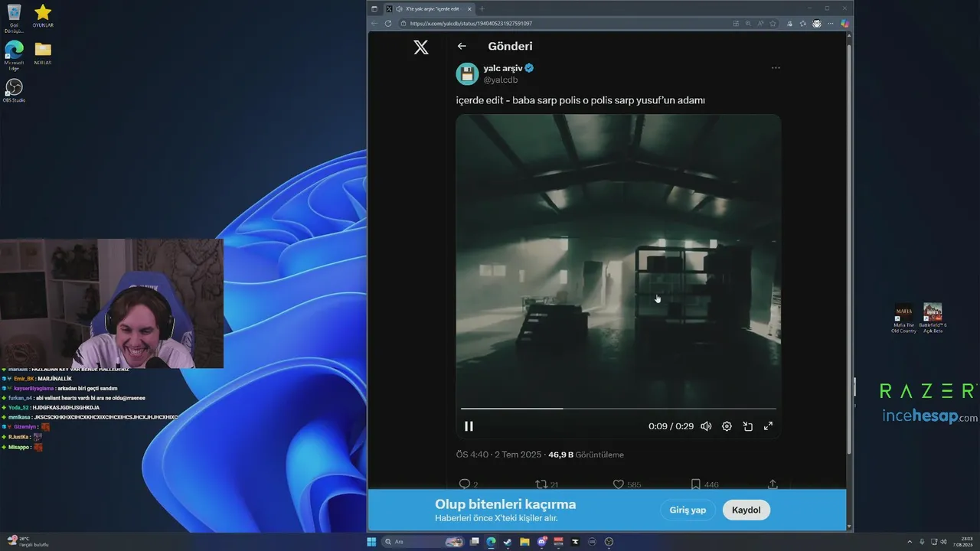Open the yalc arşiv display name link
Screen dimensions: 980x551
(x=503, y=68)
